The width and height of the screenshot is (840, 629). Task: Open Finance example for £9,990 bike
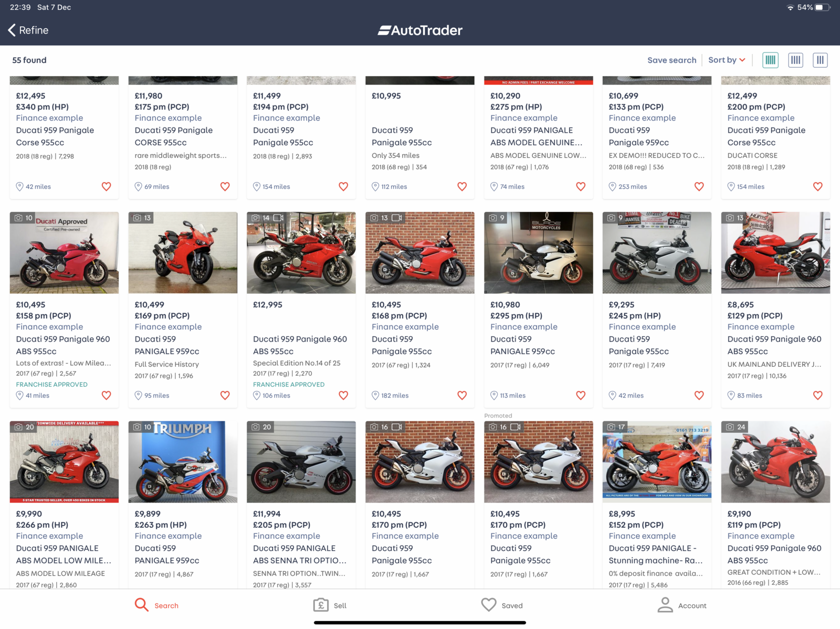pos(49,536)
